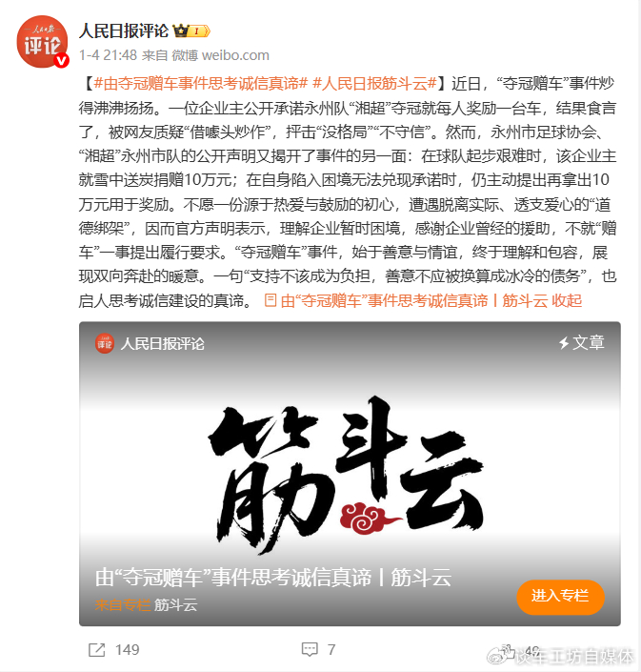Open hashtag #人民日报筋斗云#
The width and height of the screenshot is (641, 672).
[x=374, y=83]
